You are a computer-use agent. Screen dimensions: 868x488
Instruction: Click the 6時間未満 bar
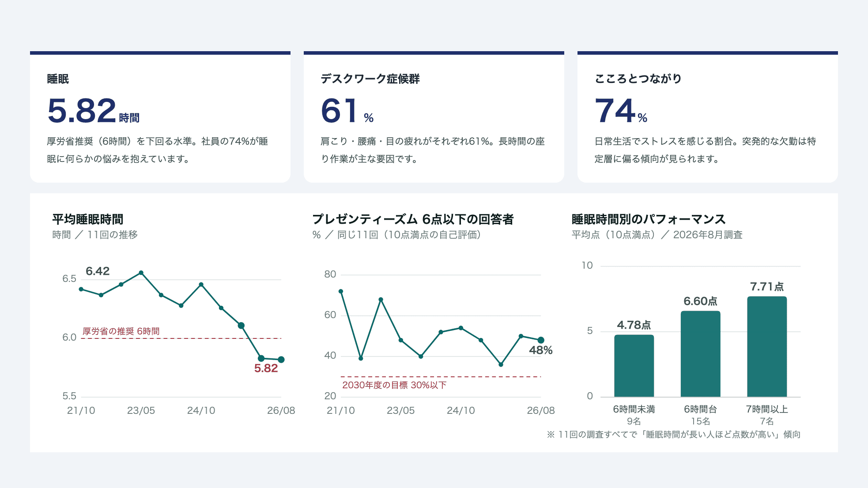click(634, 366)
